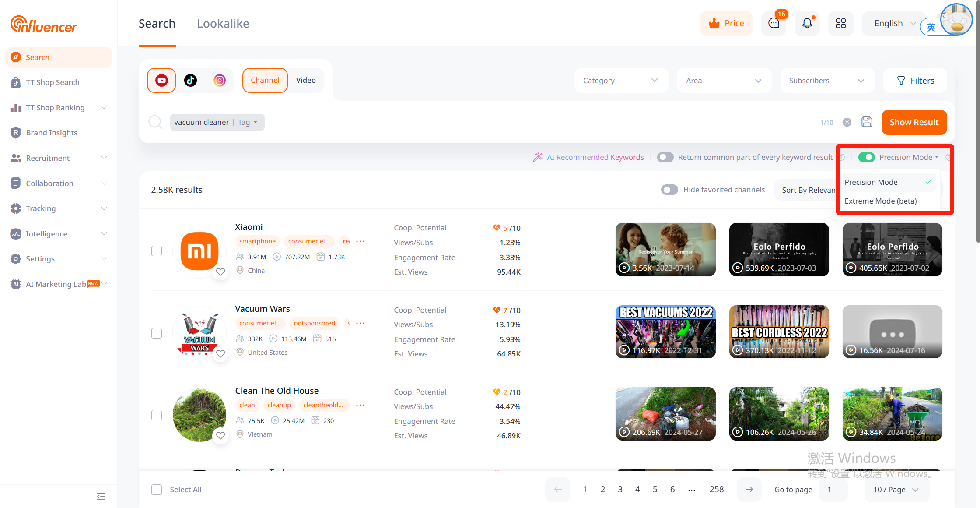Click the Show Result button
The image size is (980, 508).
[x=914, y=122]
